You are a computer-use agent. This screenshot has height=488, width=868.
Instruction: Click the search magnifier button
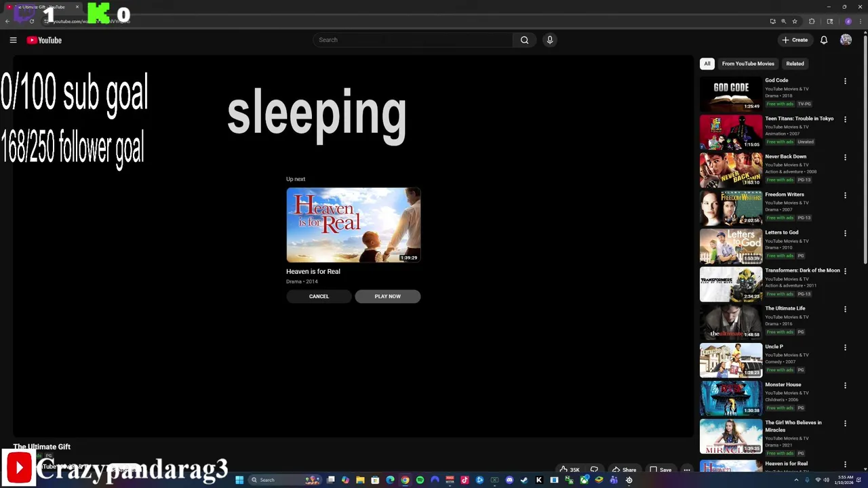(524, 40)
